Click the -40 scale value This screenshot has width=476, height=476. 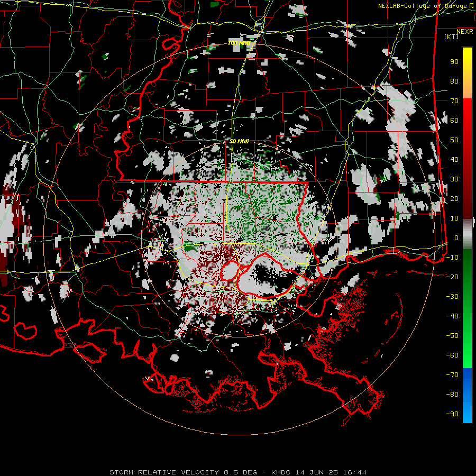(452, 316)
